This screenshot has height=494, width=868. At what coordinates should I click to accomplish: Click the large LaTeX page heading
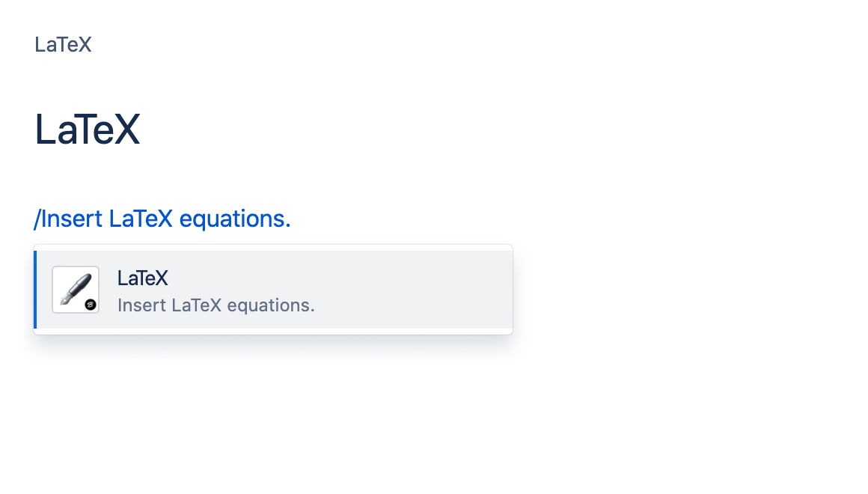pos(88,129)
